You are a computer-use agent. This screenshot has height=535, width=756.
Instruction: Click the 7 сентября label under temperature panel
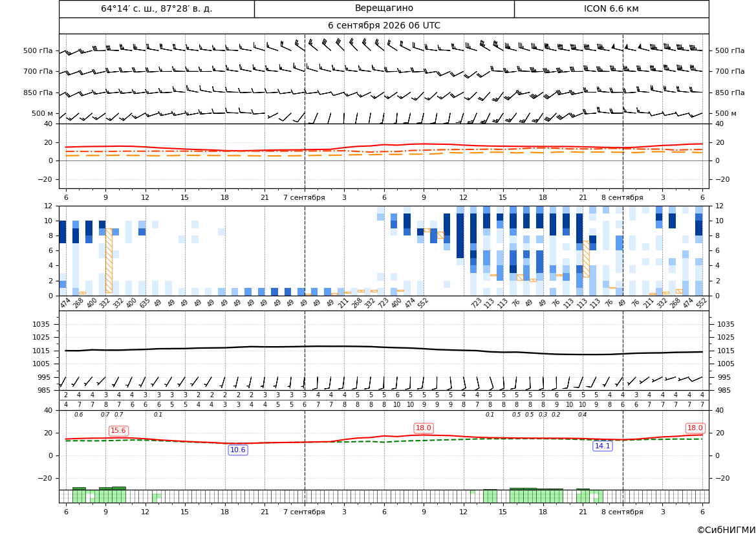coord(304,197)
